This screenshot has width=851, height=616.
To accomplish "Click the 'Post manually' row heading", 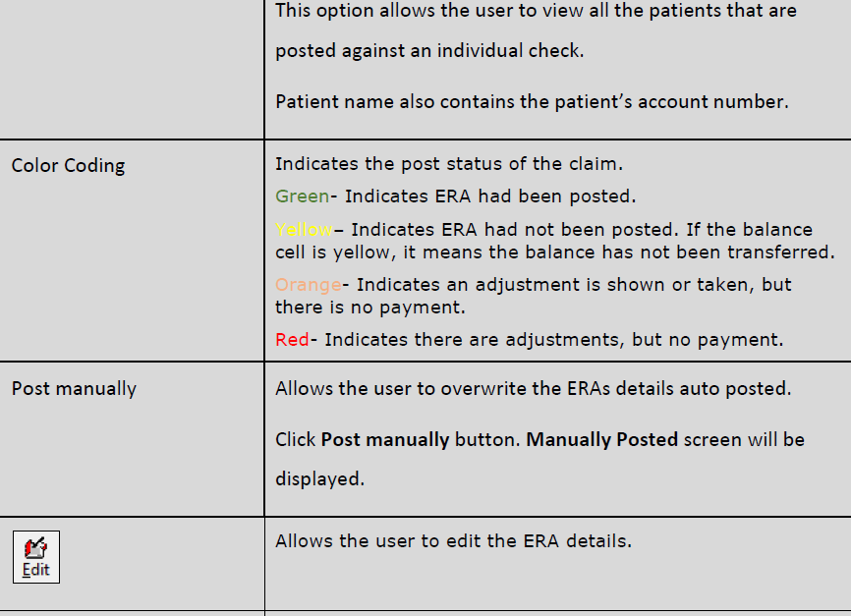I will (x=74, y=389).
